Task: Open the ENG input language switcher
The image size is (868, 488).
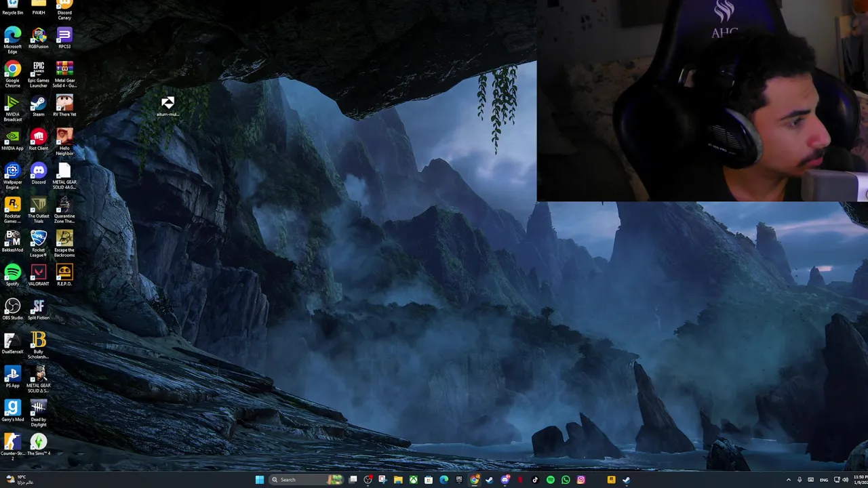Action: 824,480
